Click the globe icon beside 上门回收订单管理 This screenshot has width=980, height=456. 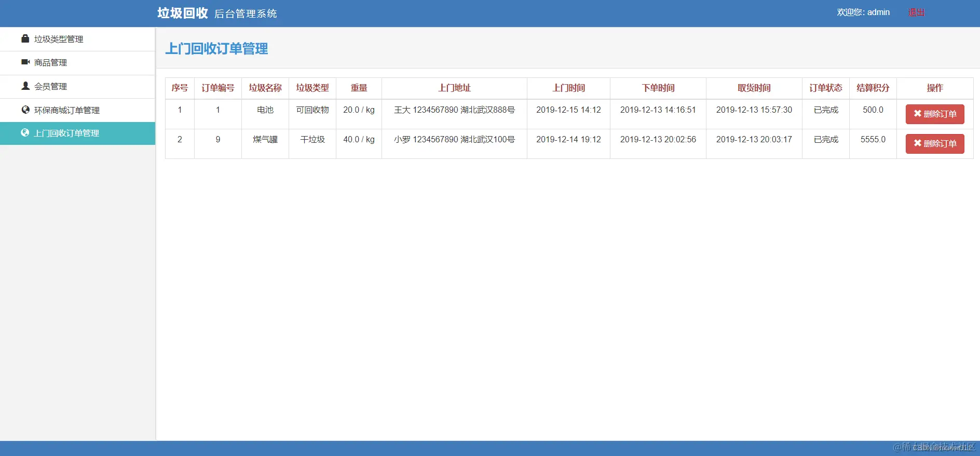(x=25, y=132)
